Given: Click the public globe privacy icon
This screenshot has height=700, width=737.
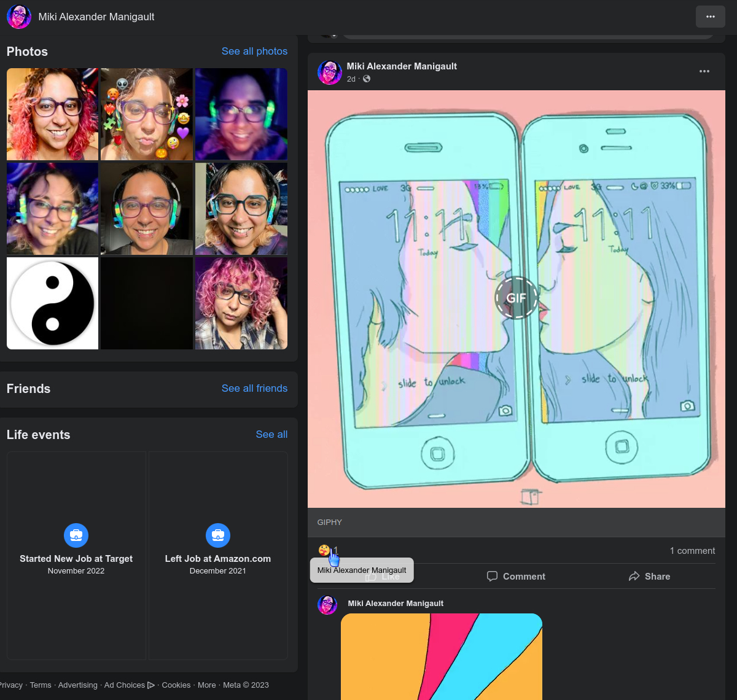Looking at the screenshot, I should coord(367,79).
